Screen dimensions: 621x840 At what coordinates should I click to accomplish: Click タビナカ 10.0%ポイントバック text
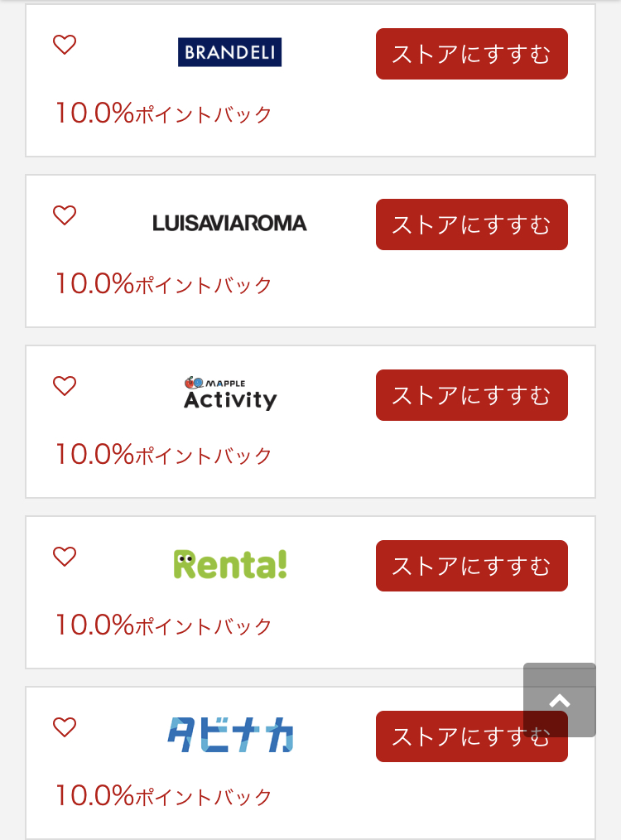point(164,795)
